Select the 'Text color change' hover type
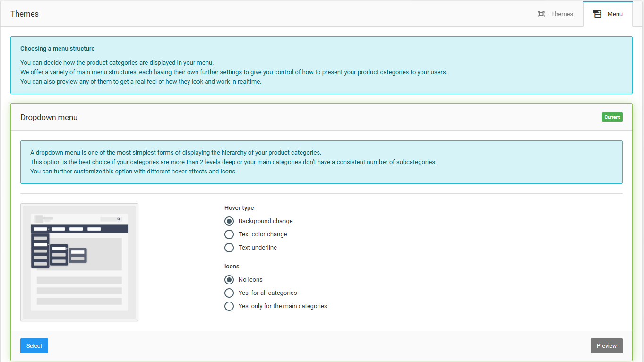The width and height of the screenshot is (644, 362). (229, 234)
